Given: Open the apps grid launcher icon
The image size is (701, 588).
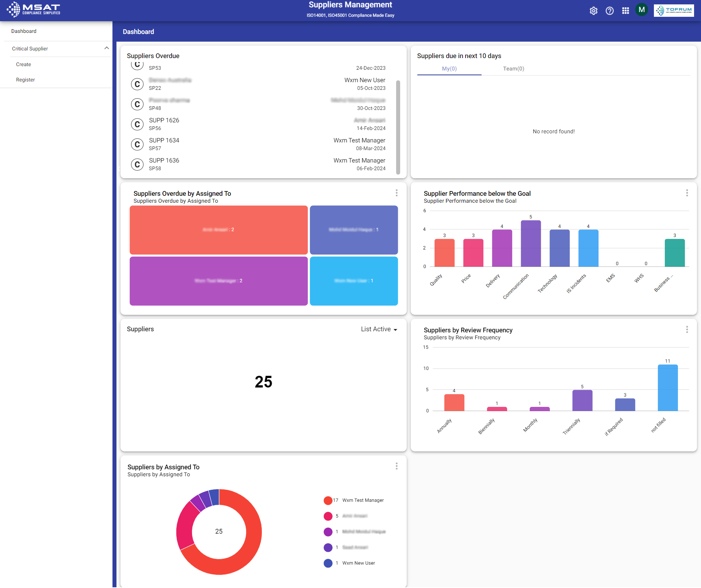Looking at the screenshot, I should (x=625, y=11).
